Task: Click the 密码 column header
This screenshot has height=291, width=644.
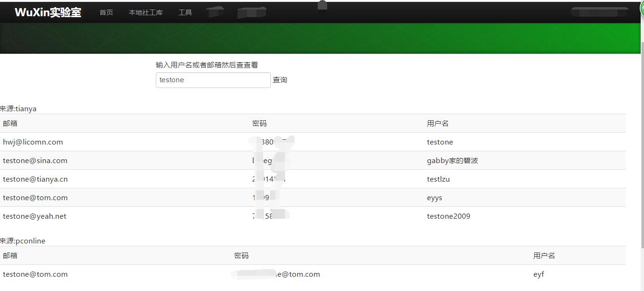Action: point(259,123)
